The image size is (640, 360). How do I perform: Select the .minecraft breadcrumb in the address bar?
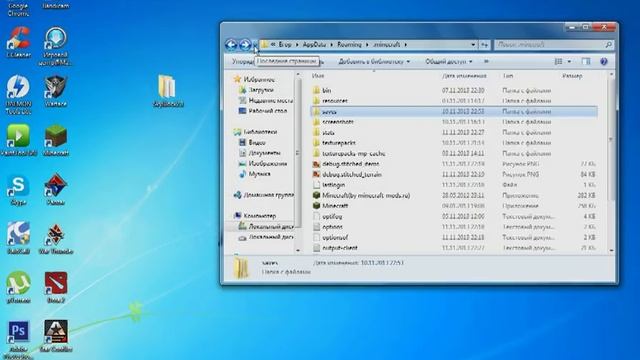coord(386,44)
